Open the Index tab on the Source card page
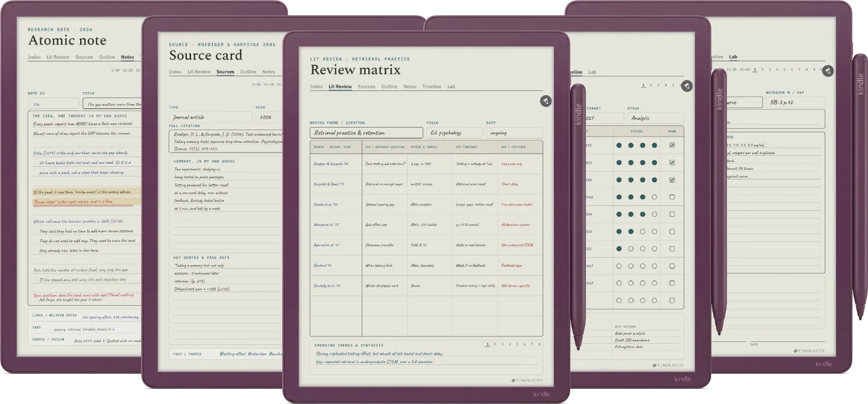The width and height of the screenshot is (868, 404). tap(175, 72)
